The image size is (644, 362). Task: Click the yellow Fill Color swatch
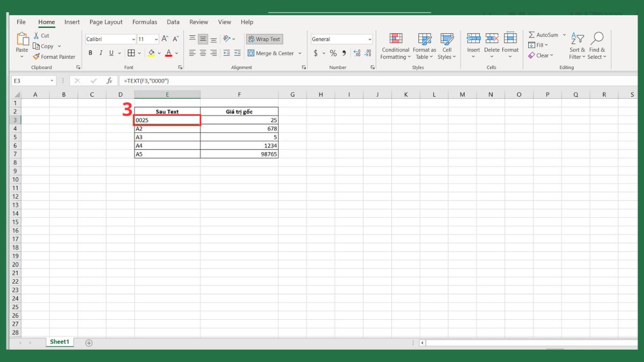[x=151, y=53]
